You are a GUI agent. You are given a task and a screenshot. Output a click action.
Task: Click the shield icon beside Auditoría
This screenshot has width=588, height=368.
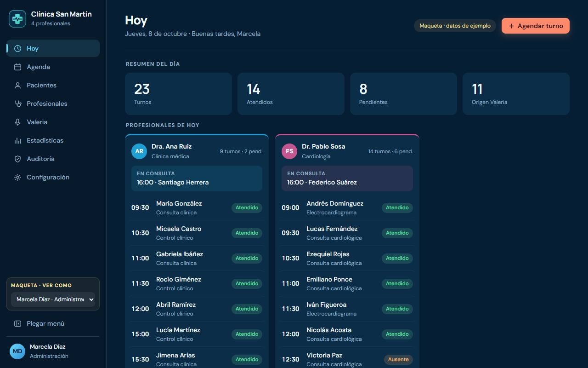tap(17, 159)
